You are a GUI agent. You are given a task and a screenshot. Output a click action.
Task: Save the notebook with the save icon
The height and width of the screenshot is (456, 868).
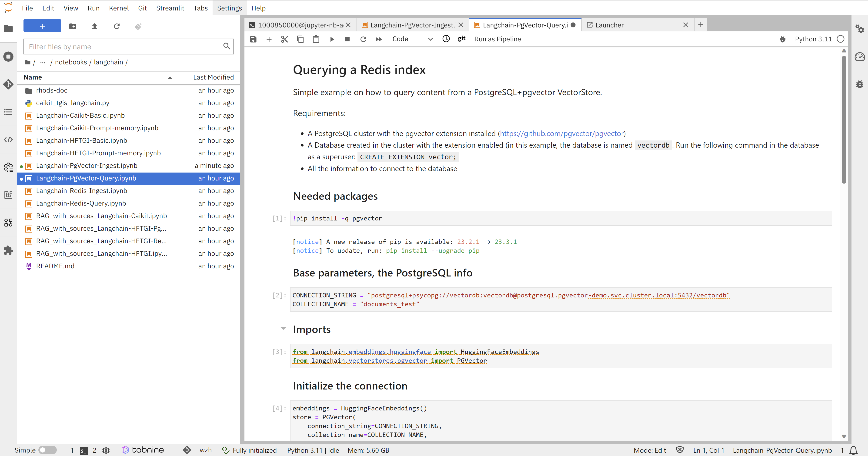coord(253,39)
